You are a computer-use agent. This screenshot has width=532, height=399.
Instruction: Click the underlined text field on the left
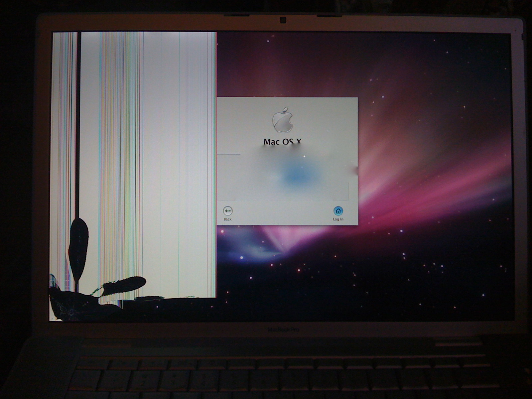(229, 154)
